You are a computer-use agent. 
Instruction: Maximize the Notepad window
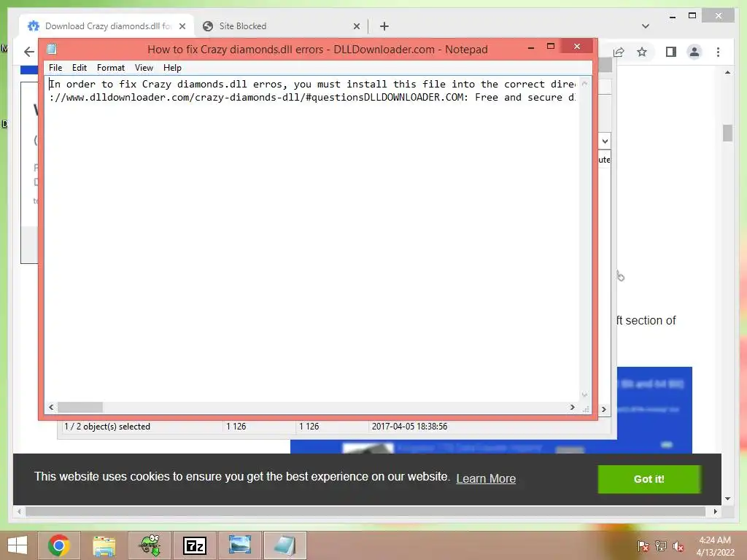pos(551,46)
